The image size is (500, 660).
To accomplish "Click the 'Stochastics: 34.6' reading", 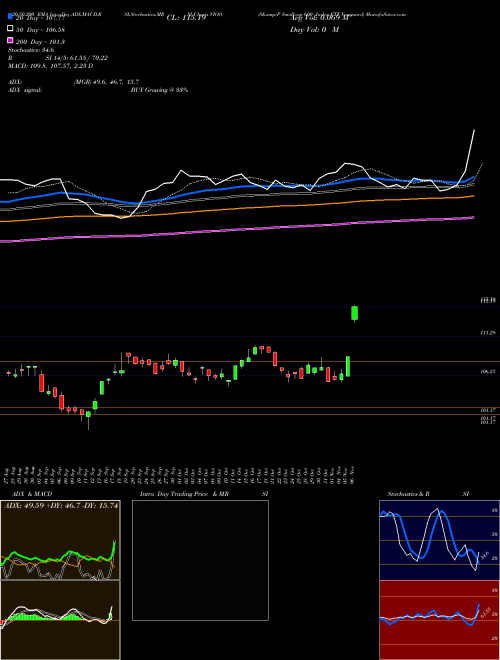I will coord(31,50).
